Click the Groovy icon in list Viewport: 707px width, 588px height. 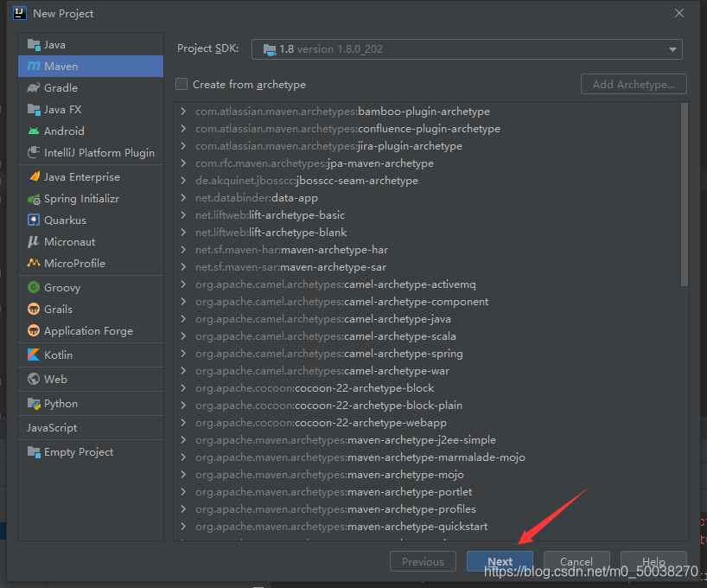(34, 288)
